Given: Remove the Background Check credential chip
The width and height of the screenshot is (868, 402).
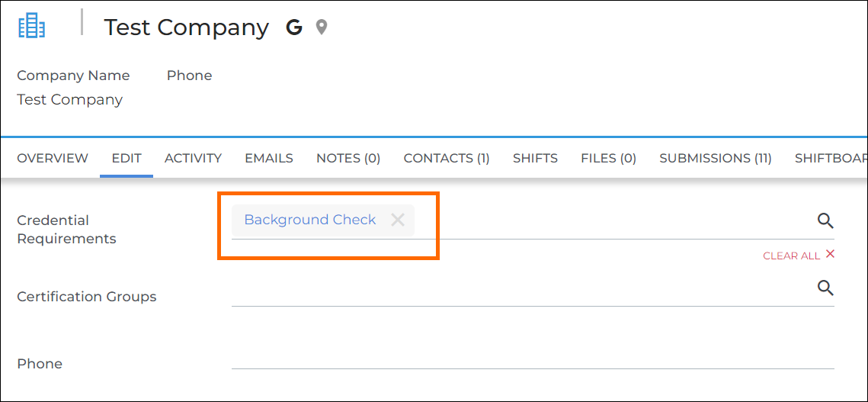Looking at the screenshot, I should pyautogui.click(x=397, y=220).
